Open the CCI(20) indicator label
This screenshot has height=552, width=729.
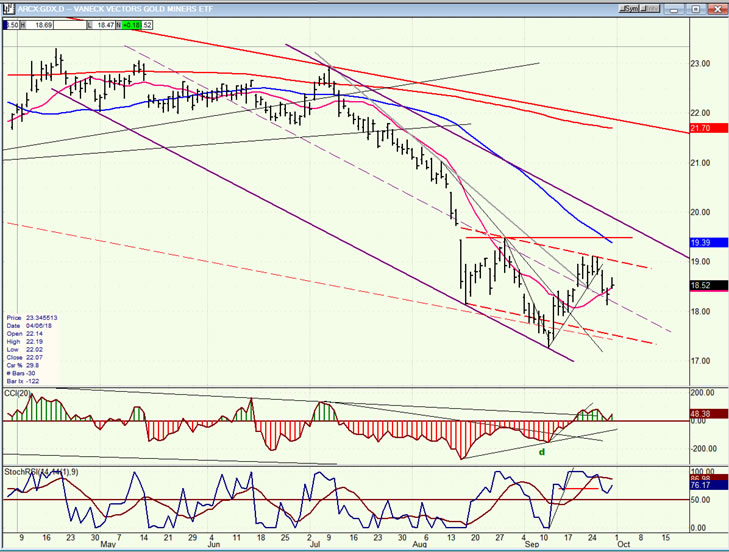point(17,393)
